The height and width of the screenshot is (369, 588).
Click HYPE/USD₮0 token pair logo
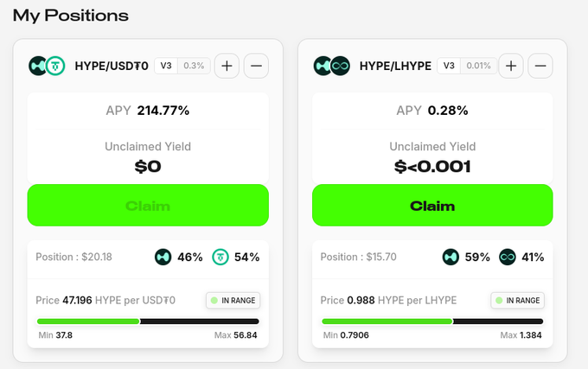click(47, 66)
